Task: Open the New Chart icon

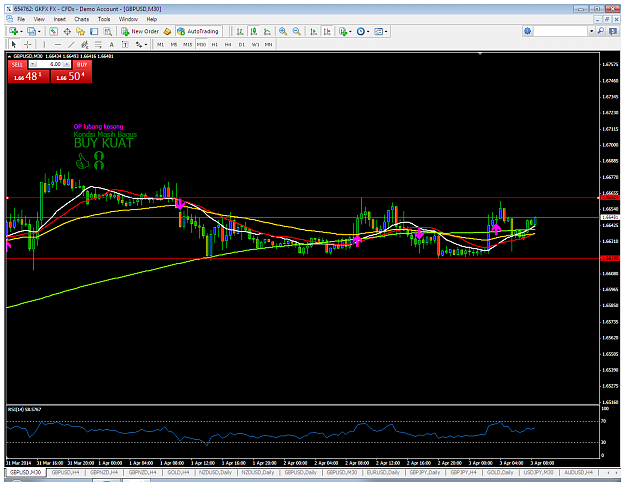Action: pos(14,31)
